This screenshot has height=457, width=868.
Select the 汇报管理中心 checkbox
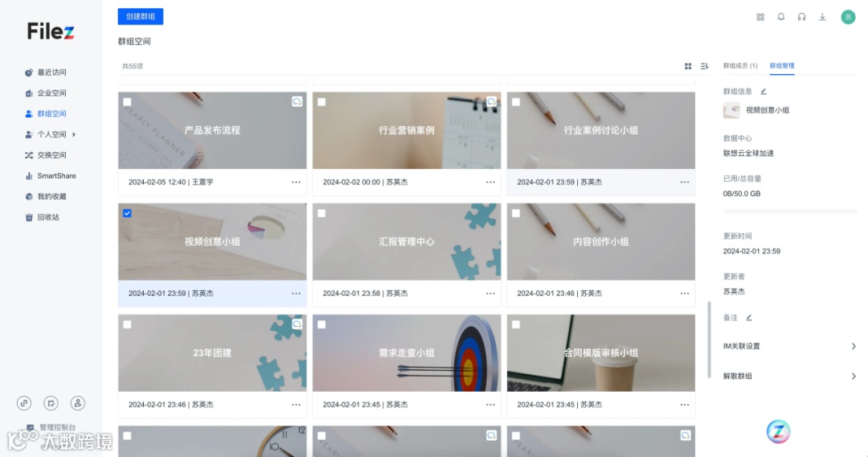pos(321,213)
